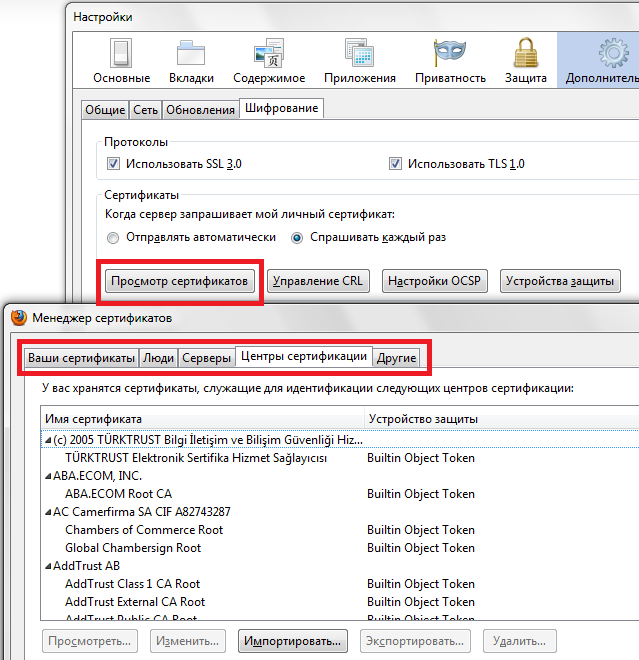Click the Управление CRL button
The width and height of the screenshot is (639, 660).
[x=318, y=281]
